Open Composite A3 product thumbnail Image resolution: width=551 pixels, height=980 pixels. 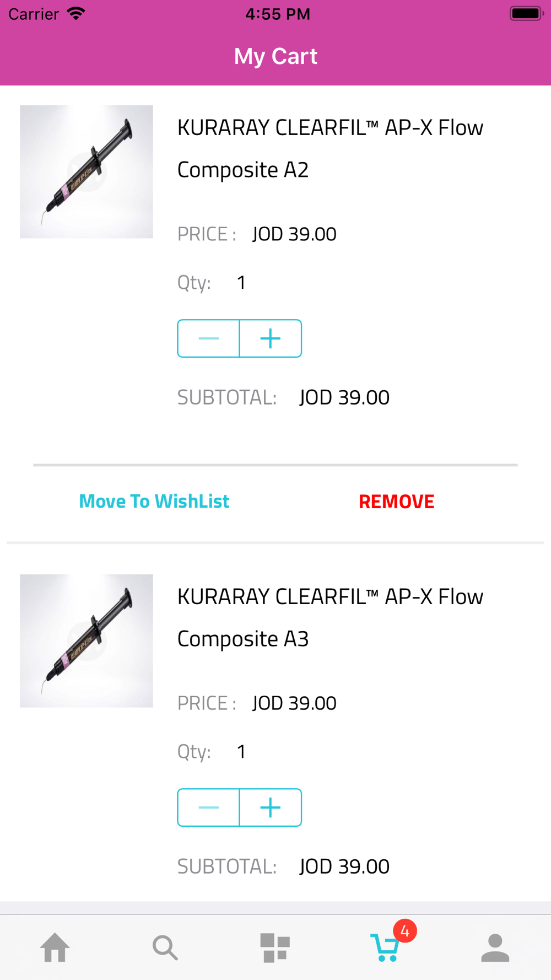point(87,641)
